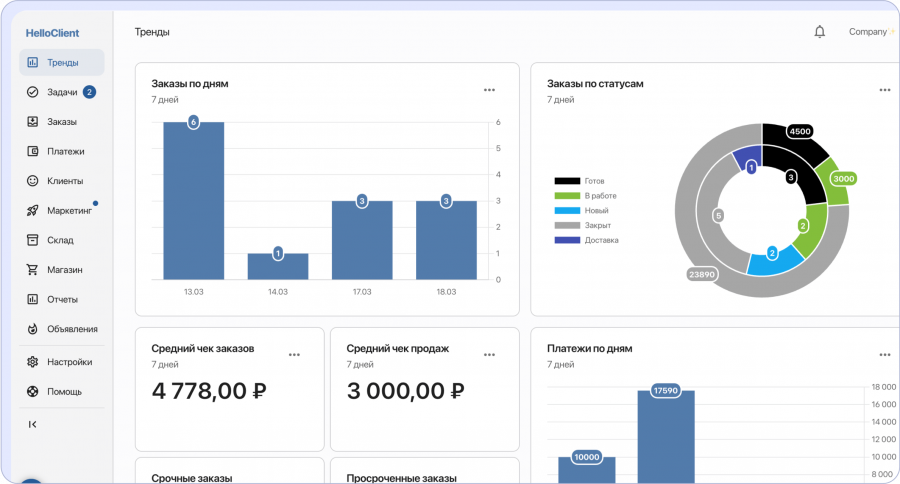Viewport: 900px width, 484px height.
Task: Click the Задачи checkmark icon
Action: [x=33, y=92]
